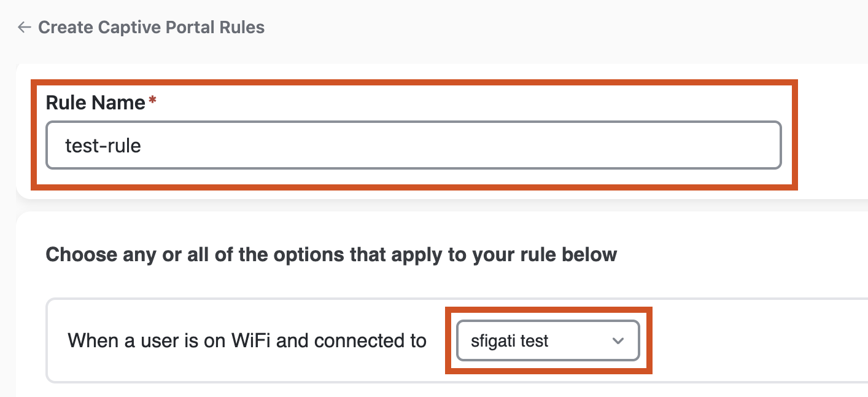Screen dimensions: 868x397
Task: Click the 'Rule Name' label
Action: tap(95, 103)
